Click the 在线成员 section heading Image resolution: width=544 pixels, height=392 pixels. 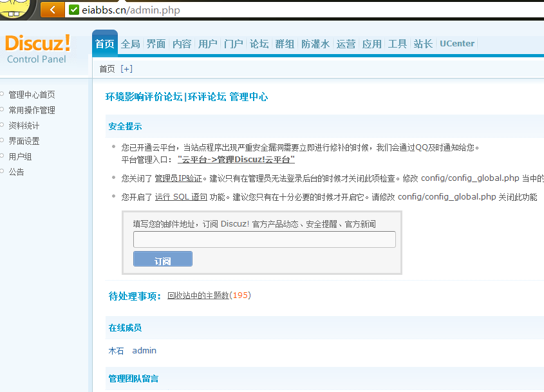(x=126, y=328)
